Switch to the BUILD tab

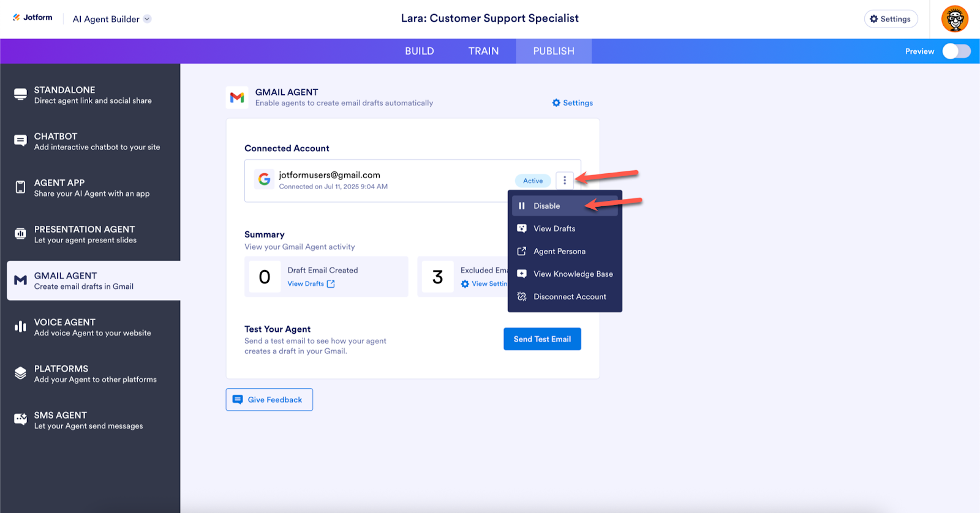pos(420,51)
